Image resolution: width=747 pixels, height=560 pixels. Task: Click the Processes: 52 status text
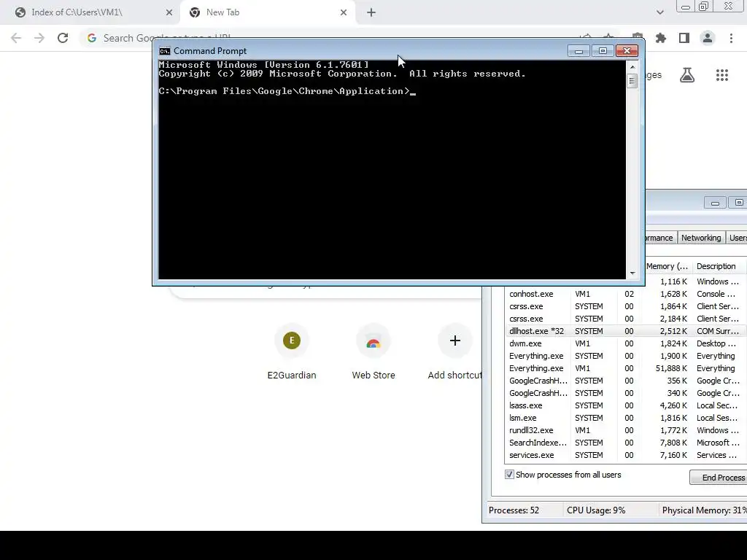point(514,510)
